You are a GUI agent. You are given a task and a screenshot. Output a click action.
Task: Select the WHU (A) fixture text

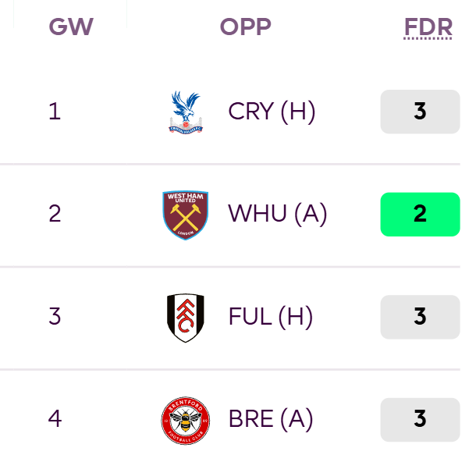(278, 215)
